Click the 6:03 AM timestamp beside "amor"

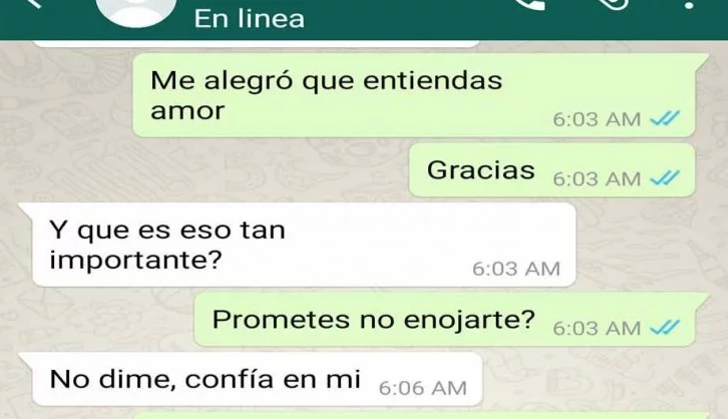pyautogui.click(x=597, y=119)
